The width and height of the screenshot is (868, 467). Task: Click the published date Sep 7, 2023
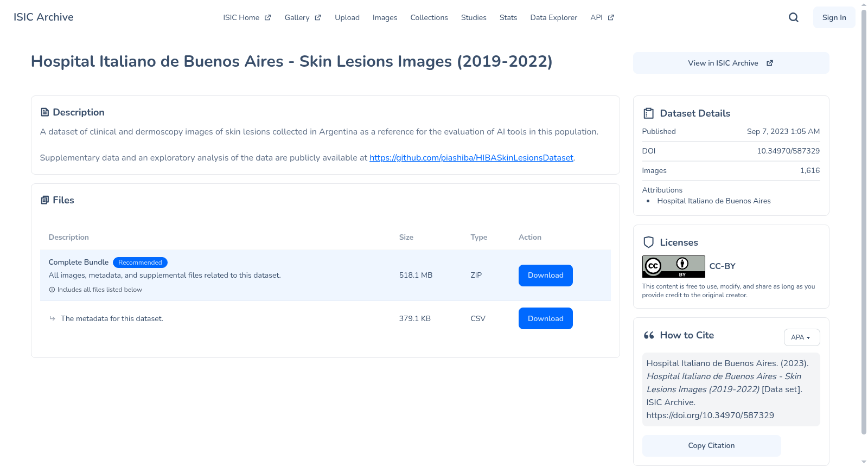tap(783, 131)
